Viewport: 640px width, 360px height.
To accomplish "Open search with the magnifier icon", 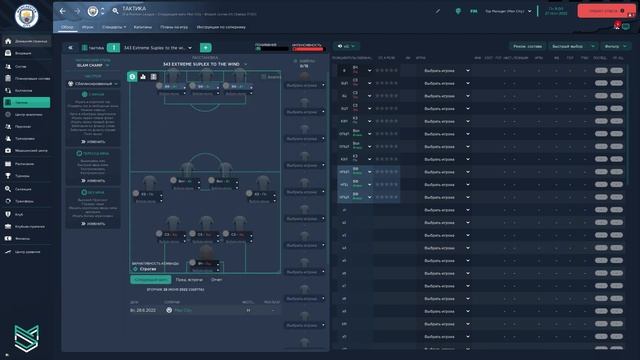I will pos(115,11).
